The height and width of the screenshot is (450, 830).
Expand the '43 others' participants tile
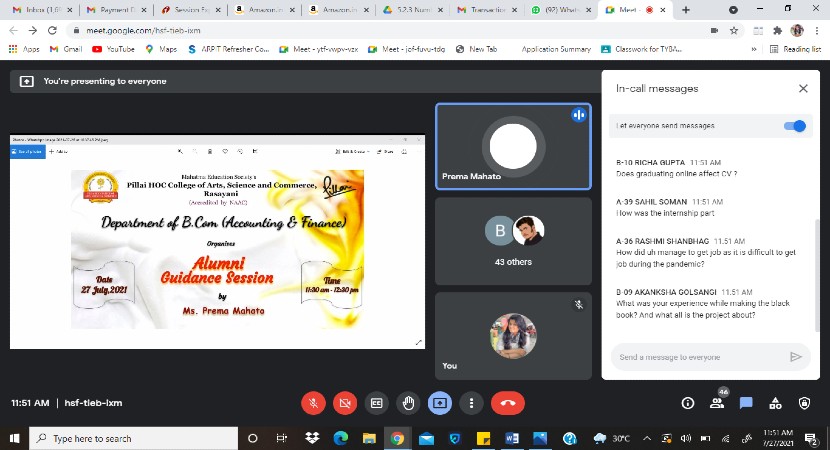tap(513, 240)
